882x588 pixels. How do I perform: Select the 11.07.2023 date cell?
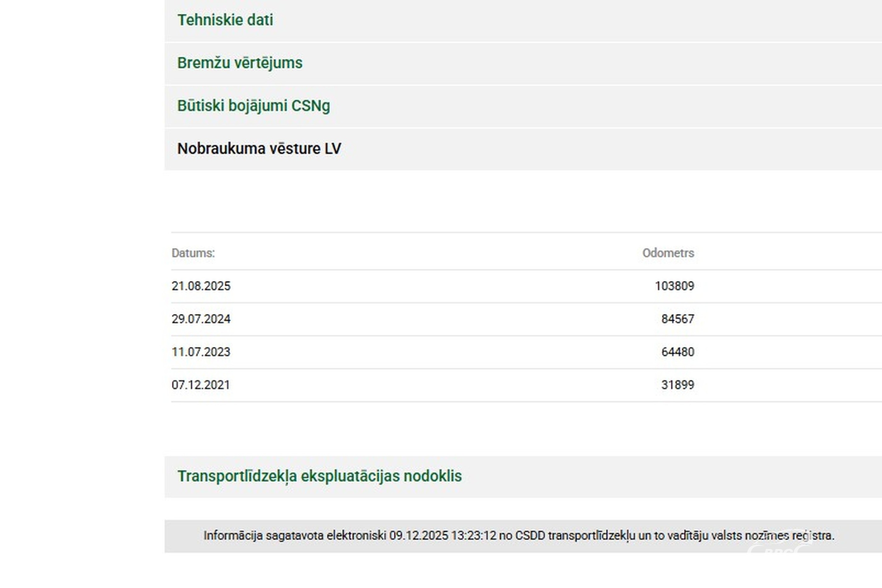click(x=201, y=352)
